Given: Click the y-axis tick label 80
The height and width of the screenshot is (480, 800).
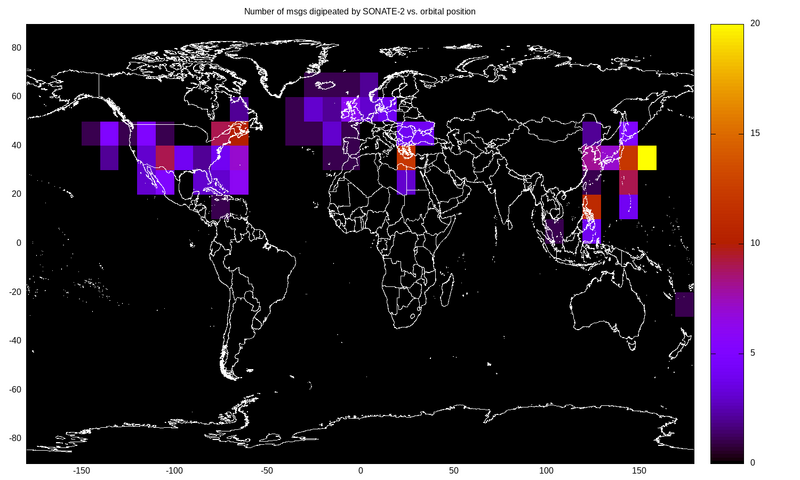Looking at the screenshot, I should [x=17, y=47].
